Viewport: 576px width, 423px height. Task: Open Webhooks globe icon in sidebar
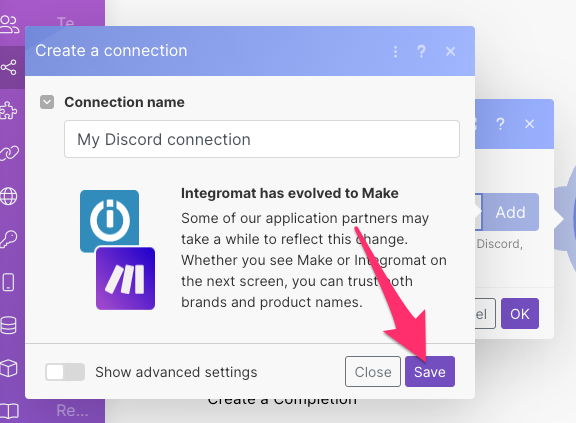coord(8,196)
